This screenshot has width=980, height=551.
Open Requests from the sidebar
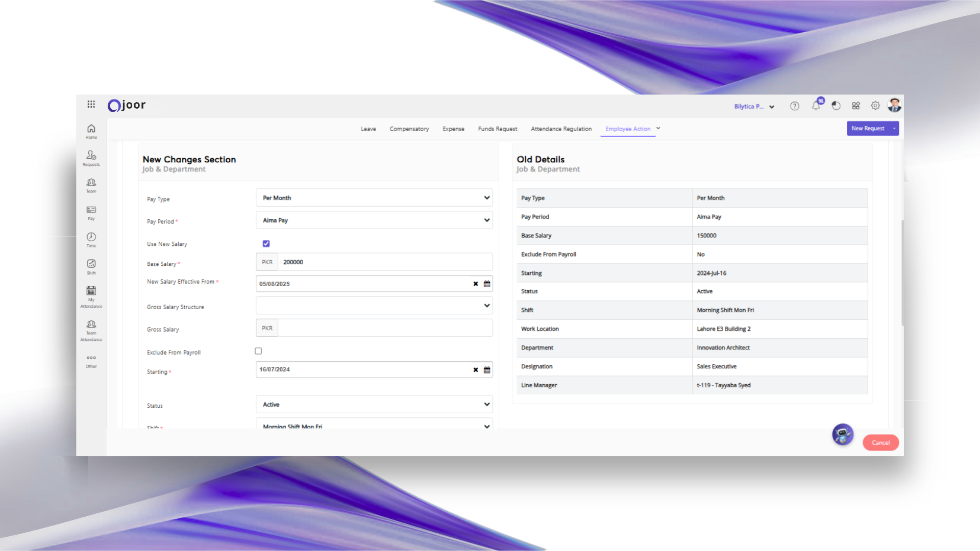pyautogui.click(x=91, y=158)
